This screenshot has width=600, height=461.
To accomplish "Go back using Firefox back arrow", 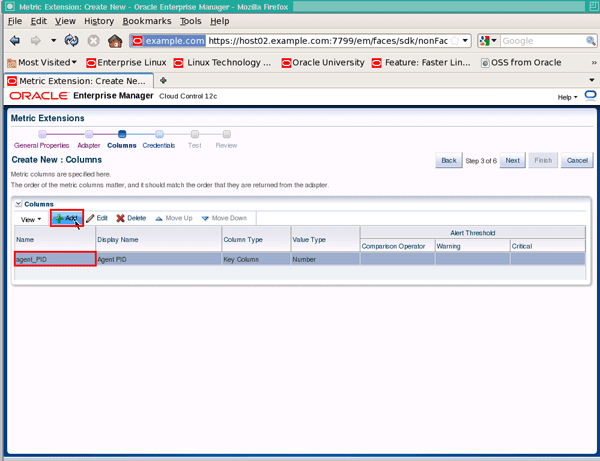I will click(15, 41).
